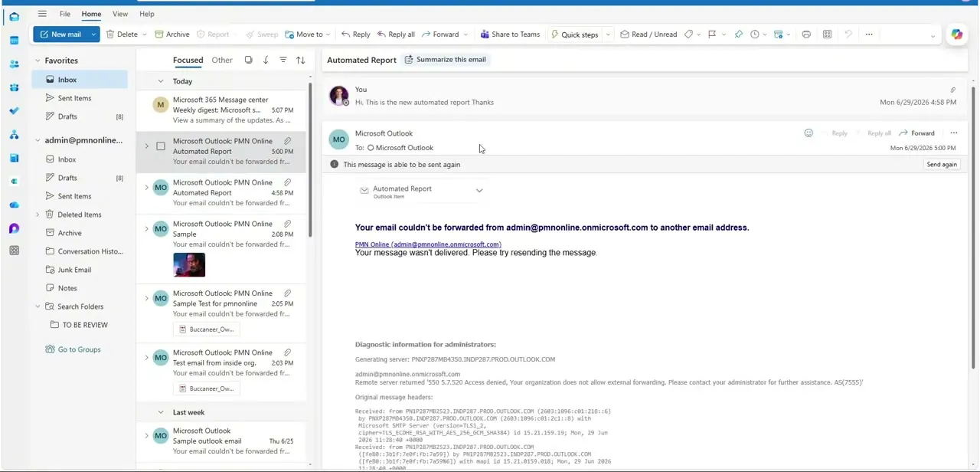The image size is (980, 472).
Task: Switch to the Focused inbox tab
Action: pyautogui.click(x=188, y=60)
